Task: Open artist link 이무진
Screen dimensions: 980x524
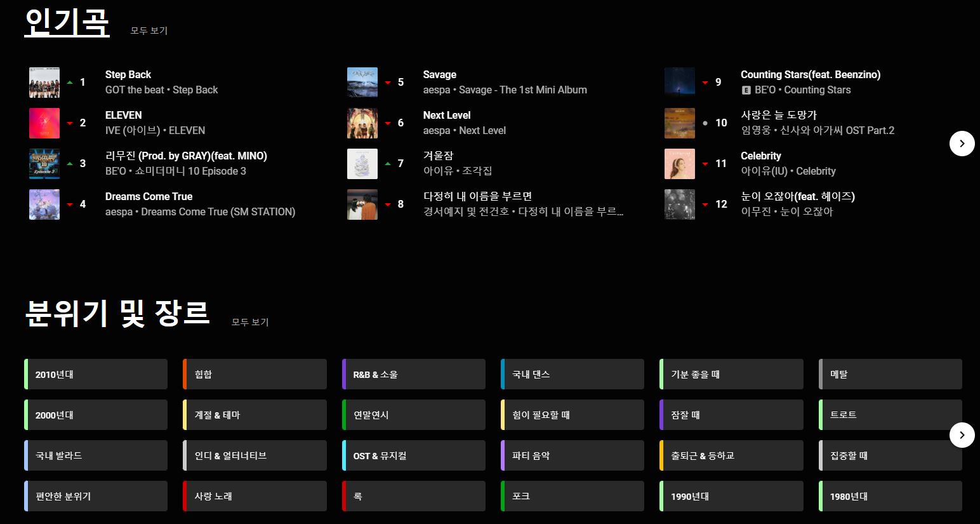Action: pos(756,212)
